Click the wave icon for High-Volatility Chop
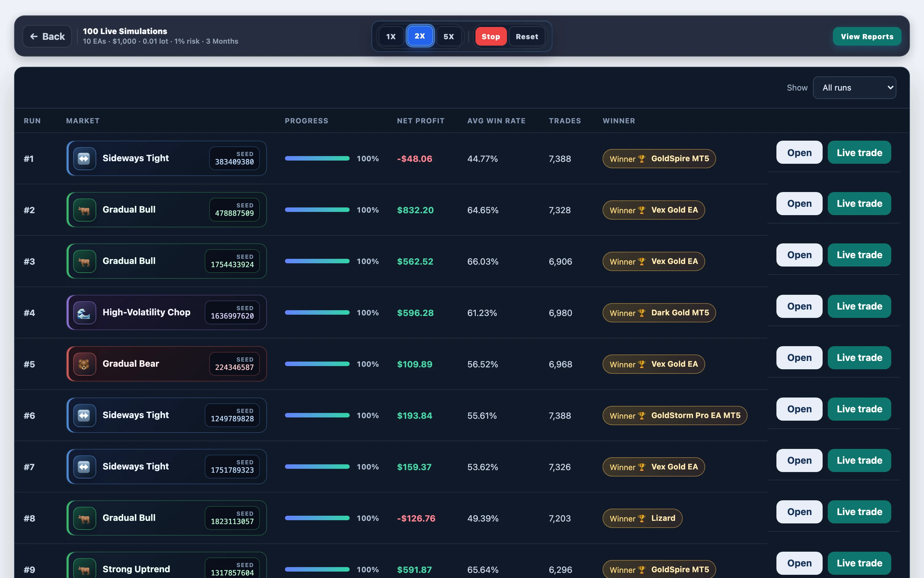Screen dimensions: 924x578 pyautogui.click(x=84, y=313)
